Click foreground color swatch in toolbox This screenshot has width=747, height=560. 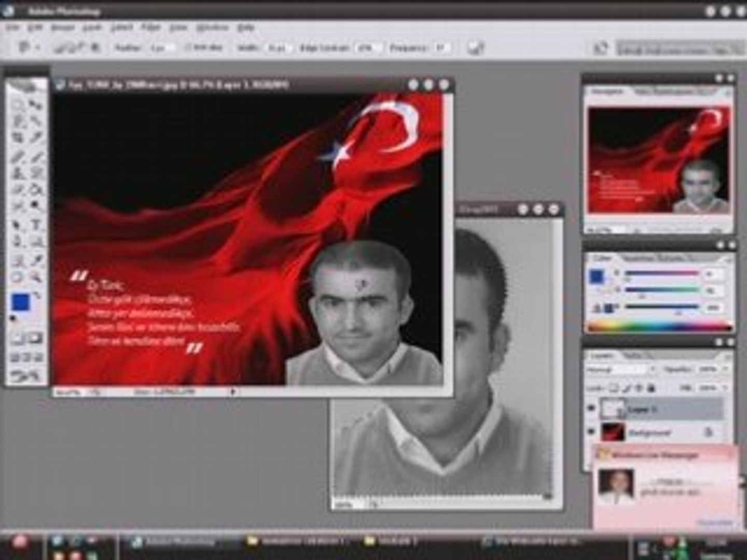tap(21, 301)
